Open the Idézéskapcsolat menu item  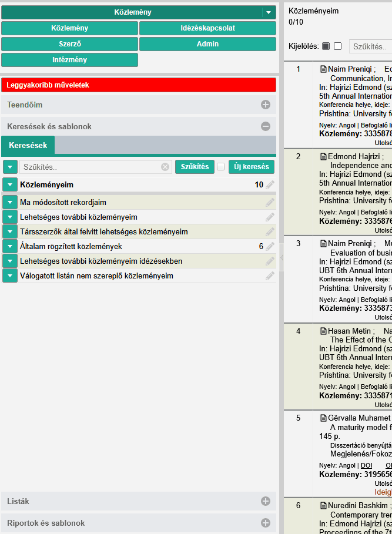click(x=207, y=28)
